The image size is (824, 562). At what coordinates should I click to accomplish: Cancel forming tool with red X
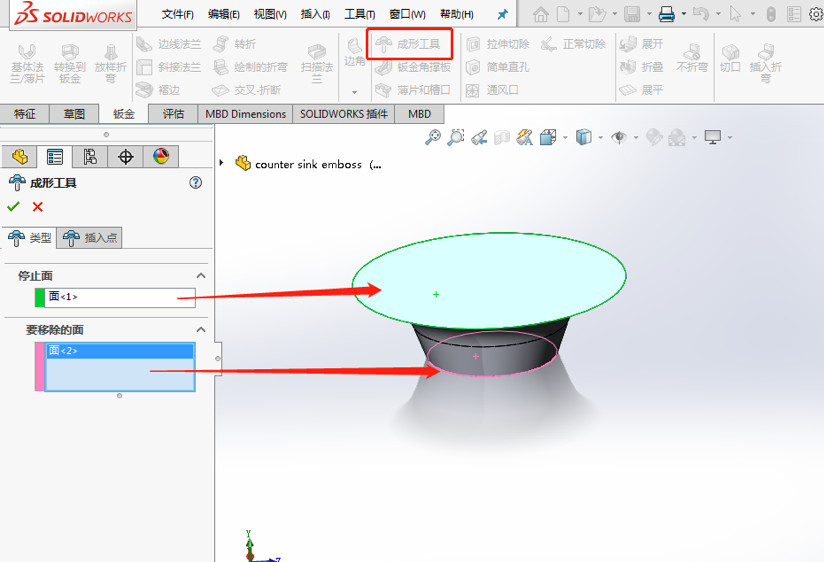pos(38,207)
